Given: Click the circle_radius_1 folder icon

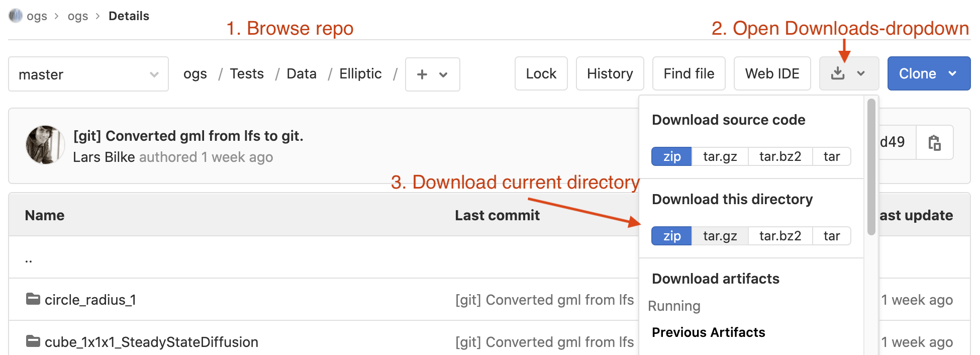Looking at the screenshot, I should [x=33, y=299].
